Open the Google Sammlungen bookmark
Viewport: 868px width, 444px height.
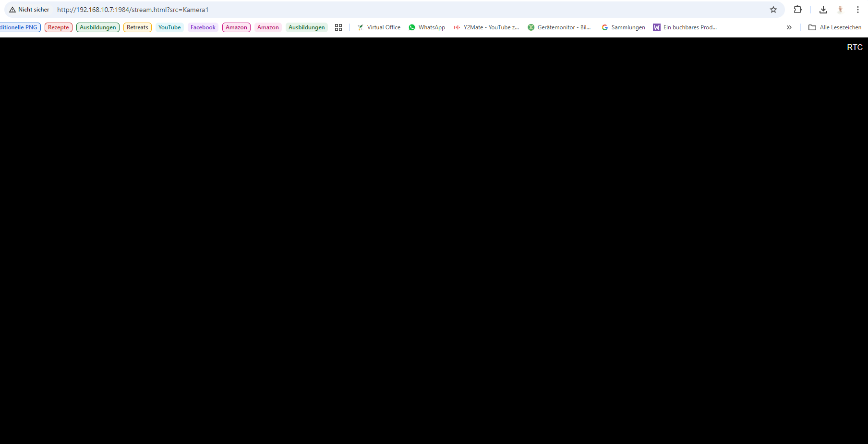pos(623,27)
